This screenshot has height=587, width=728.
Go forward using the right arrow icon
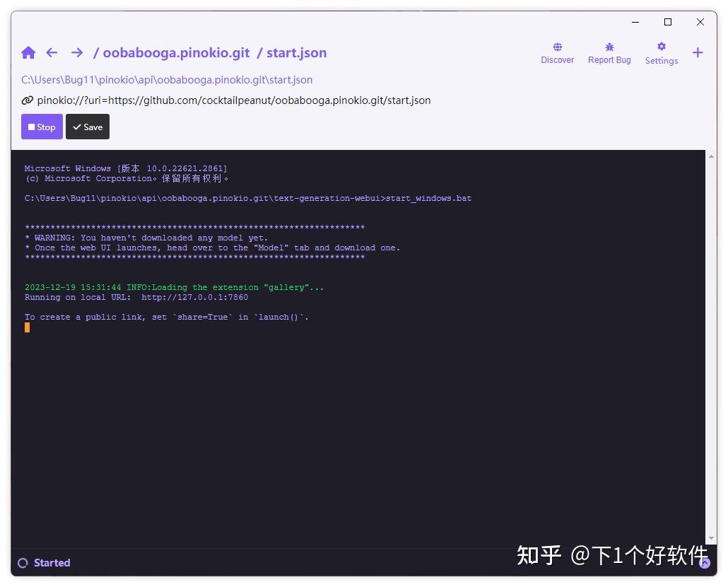[x=76, y=52]
